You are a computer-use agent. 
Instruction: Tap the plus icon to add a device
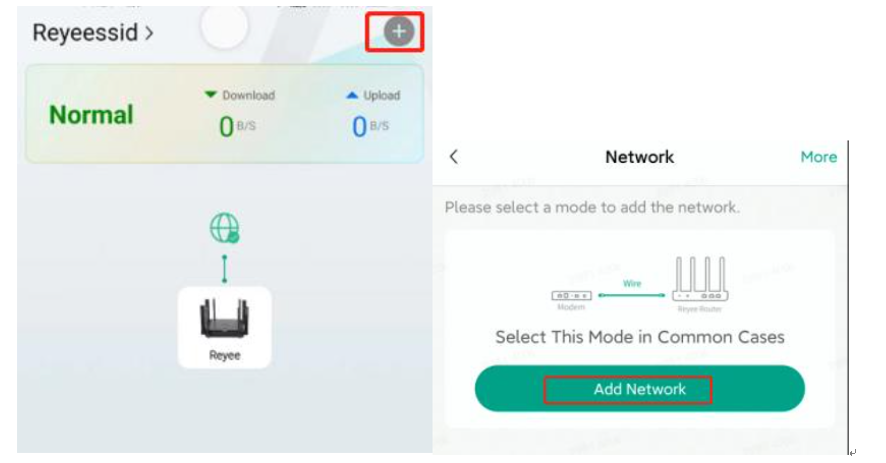[399, 32]
